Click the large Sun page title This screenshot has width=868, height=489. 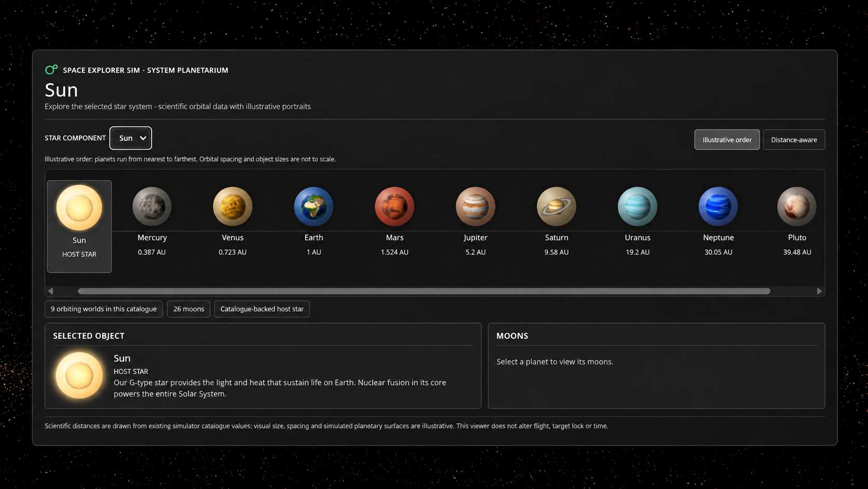click(61, 90)
